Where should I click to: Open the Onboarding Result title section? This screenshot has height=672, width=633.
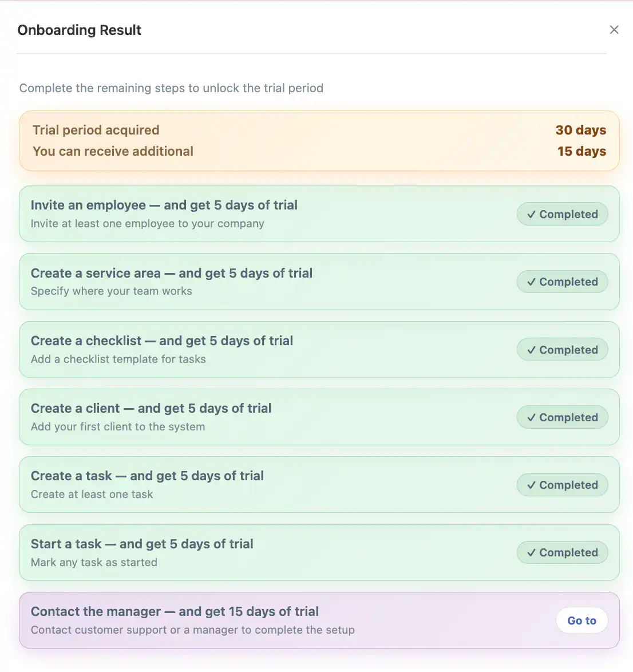tap(79, 30)
